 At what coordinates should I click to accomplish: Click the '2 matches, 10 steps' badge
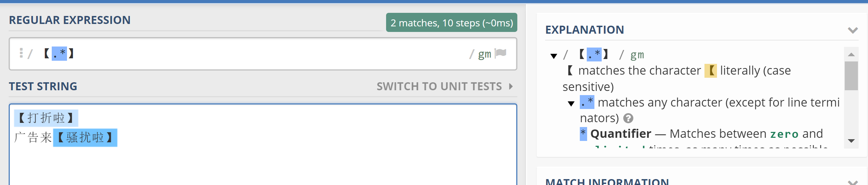click(451, 23)
